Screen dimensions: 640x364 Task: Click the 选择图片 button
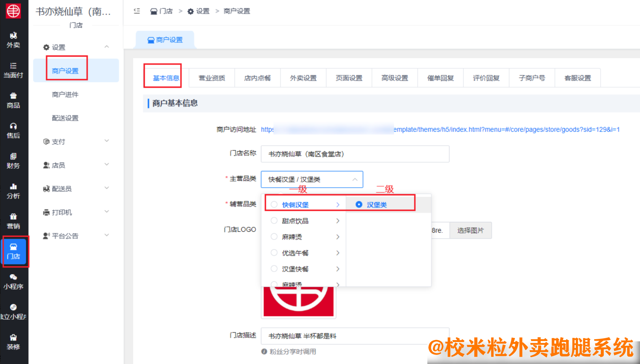[x=471, y=230]
